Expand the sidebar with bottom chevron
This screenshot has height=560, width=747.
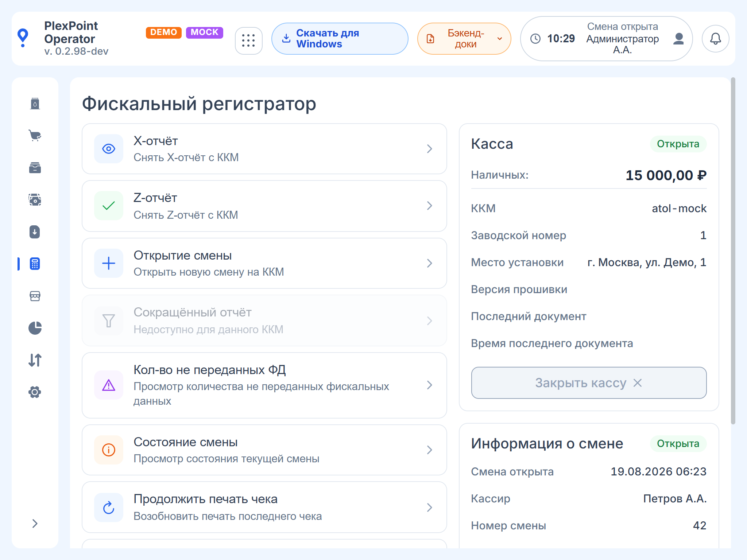click(x=35, y=524)
